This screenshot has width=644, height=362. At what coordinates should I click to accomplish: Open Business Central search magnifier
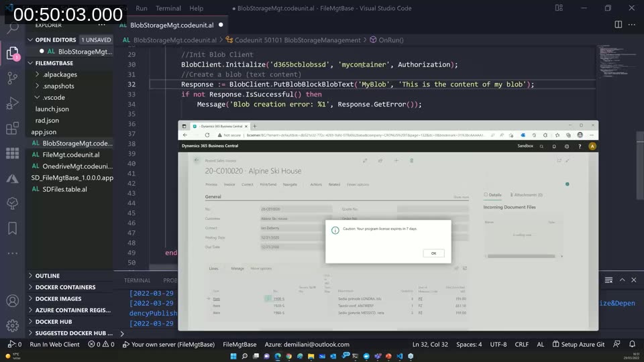pyautogui.click(x=542, y=146)
